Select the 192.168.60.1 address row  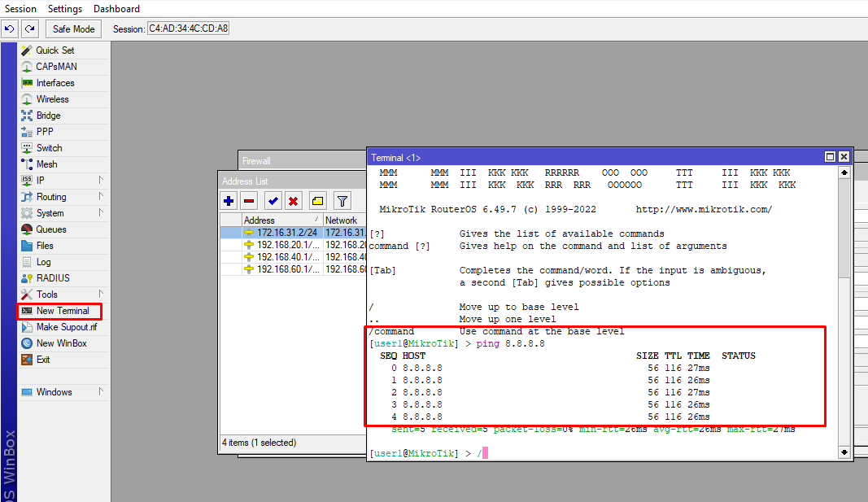[294, 269]
